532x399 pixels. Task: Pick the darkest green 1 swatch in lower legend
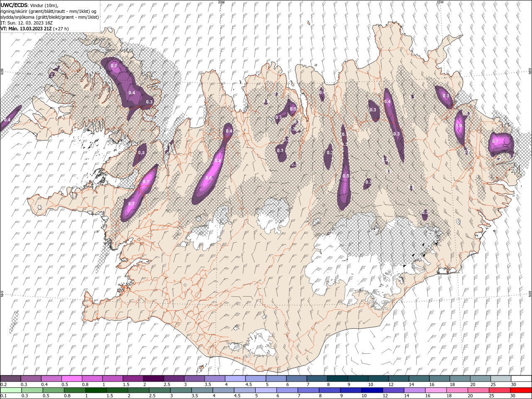95,390
